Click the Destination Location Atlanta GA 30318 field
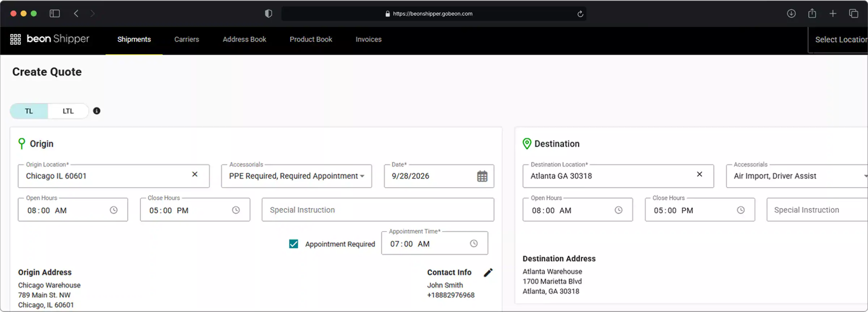Screen dimensions: 868x312 (618, 176)
